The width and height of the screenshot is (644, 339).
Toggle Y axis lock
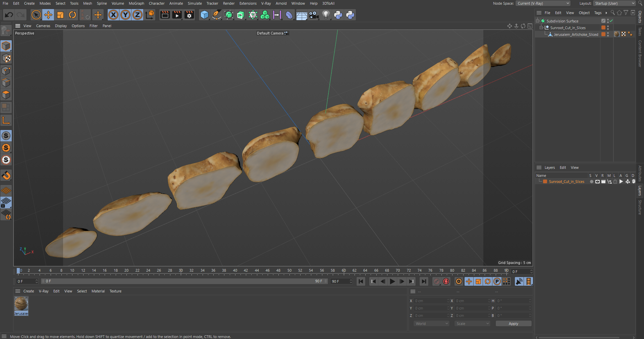(x=125, y=15)
